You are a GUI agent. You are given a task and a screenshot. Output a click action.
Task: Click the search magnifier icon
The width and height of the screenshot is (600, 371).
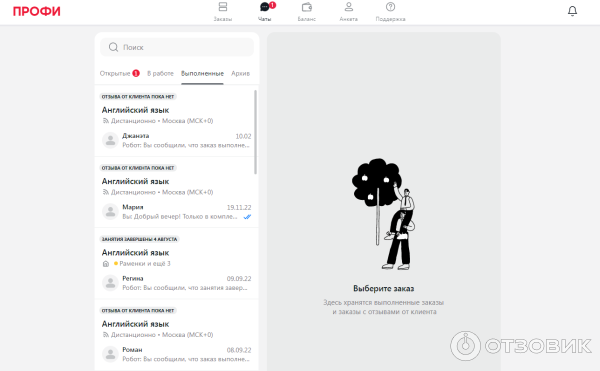click(113, 47)
